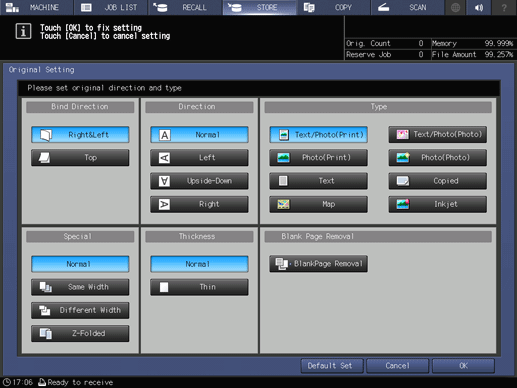Screen dimensions: 517x388
Task: Open help question mark icon
Action: coord(504,7)
